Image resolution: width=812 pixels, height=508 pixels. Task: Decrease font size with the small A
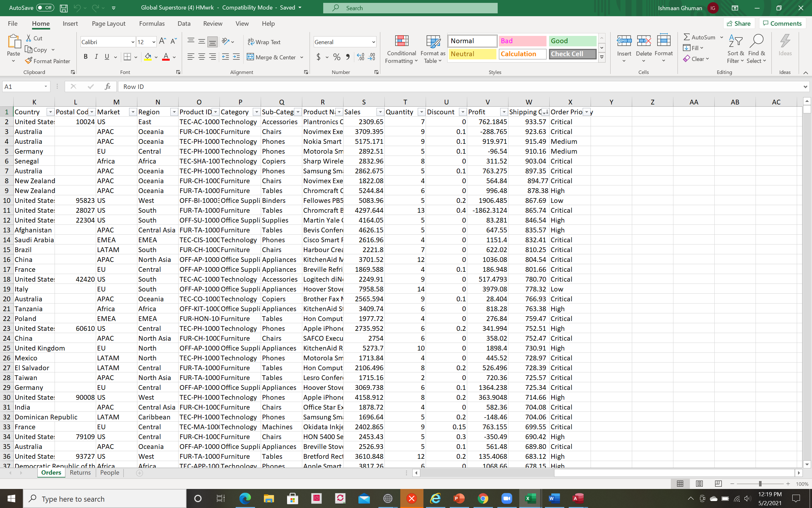pyautogui.click(x=174, y=41)
